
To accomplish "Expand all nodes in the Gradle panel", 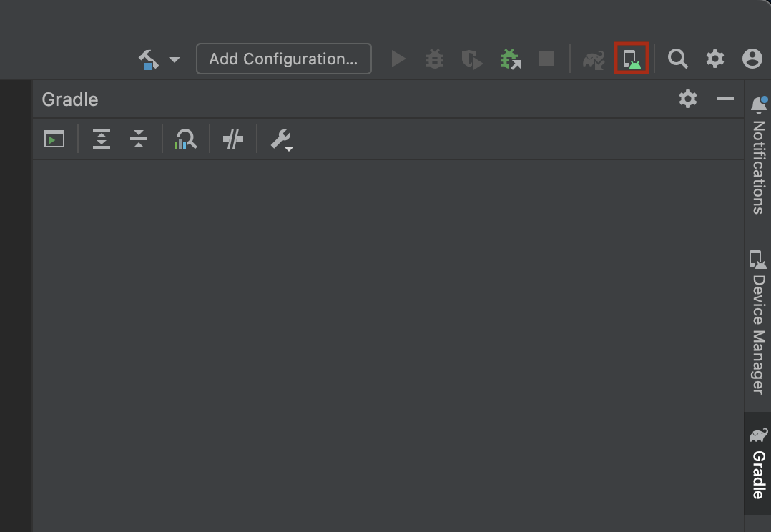I will (x=101, y=139).
